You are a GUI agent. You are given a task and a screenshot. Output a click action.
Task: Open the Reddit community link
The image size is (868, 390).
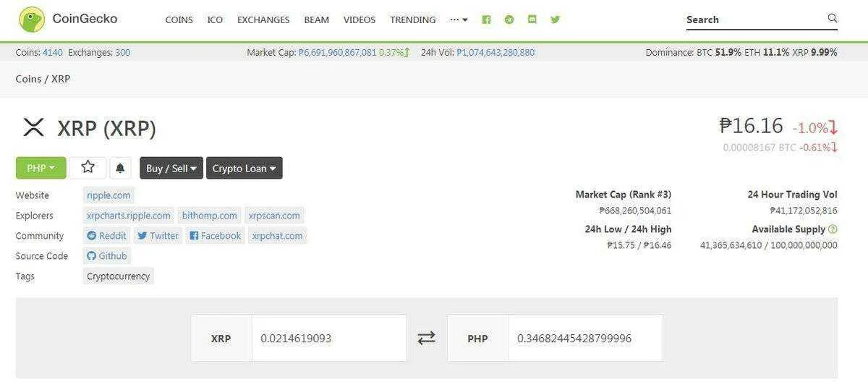[106, 236]
